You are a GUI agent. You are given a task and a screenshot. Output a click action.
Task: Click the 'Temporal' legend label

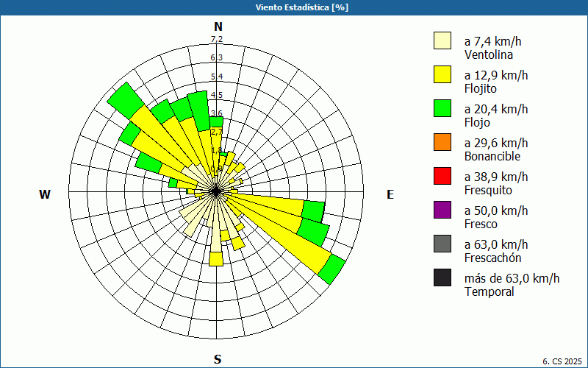[490, 291]
